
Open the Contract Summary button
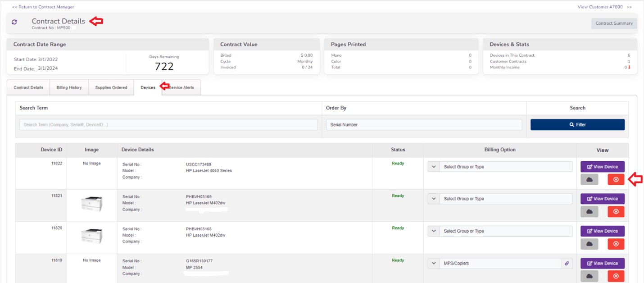click(x=613, y=23)
